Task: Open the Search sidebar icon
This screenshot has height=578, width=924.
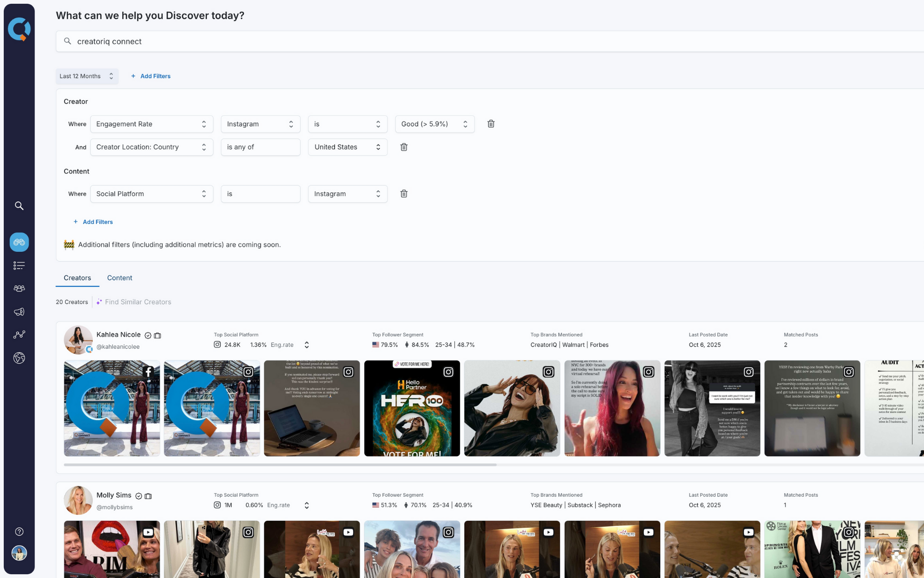Action: point(19,206)
